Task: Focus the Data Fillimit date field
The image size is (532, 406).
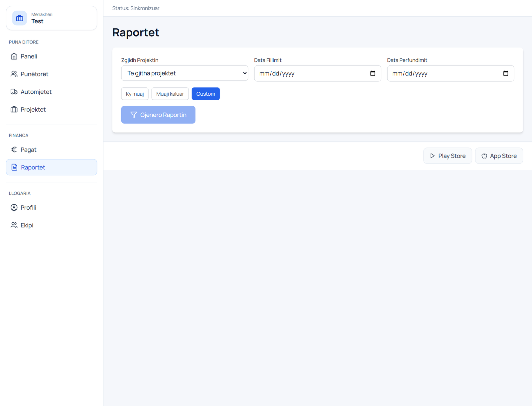Action: pyautogui.click(x=318, y=73)
